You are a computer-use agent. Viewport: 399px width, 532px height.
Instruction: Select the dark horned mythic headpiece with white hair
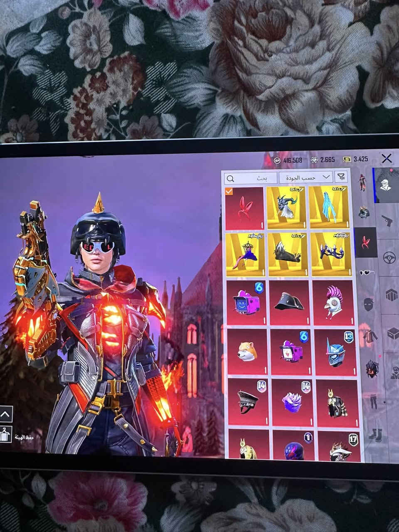[286, 207]
